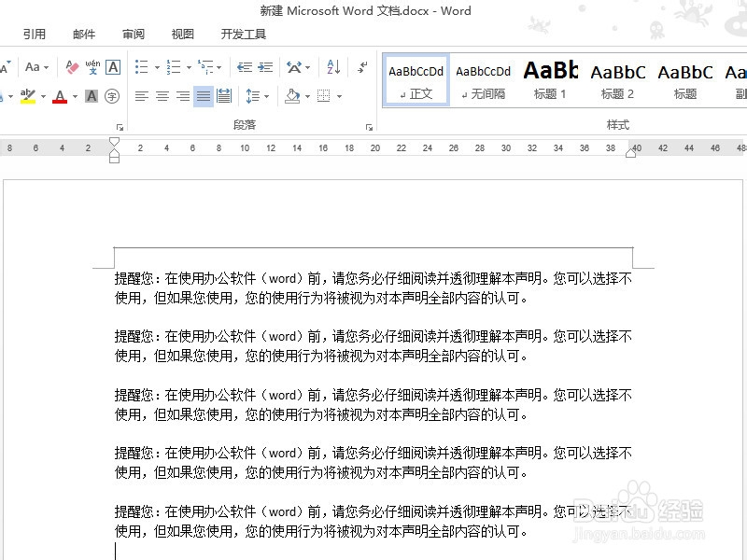This screenshot has height=560, width=747.
Task: Expand the Change Case dropdown arrow
Action: tap(46, 67)
